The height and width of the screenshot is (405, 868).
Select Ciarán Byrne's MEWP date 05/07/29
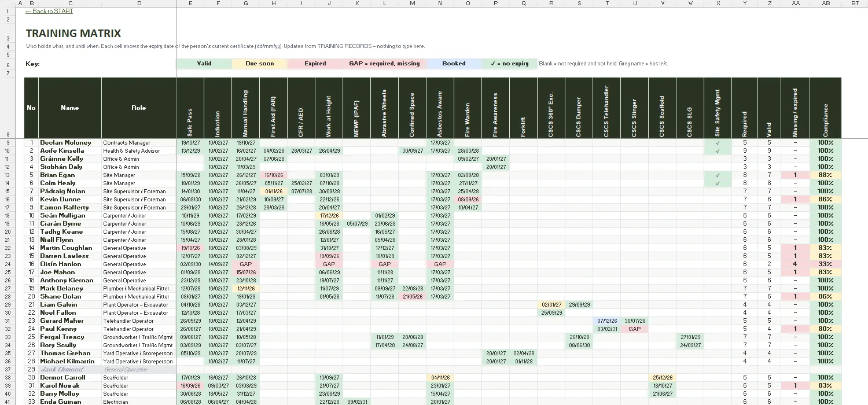(x=356, y=223)
